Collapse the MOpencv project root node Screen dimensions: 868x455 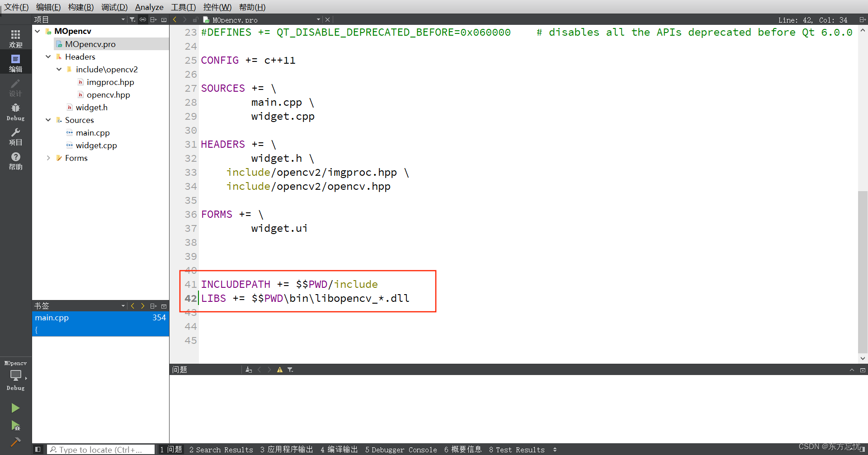coord(38,31)
